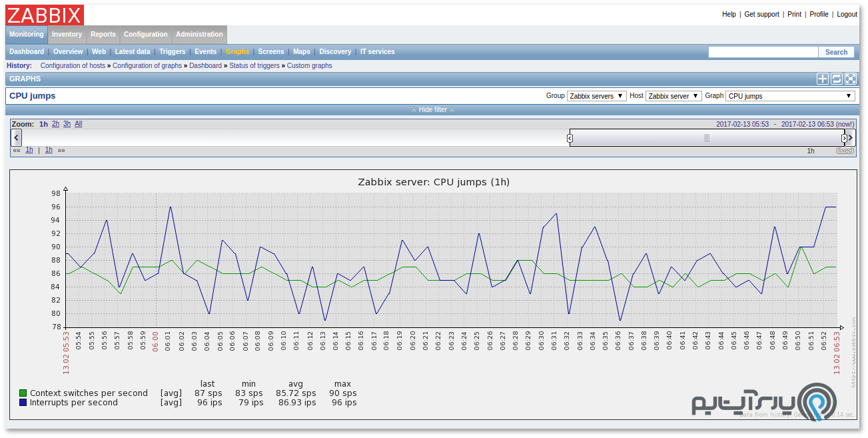Switch to the Configuration tab
This screenshot has width=868, height=438.
tap(145, 35)
